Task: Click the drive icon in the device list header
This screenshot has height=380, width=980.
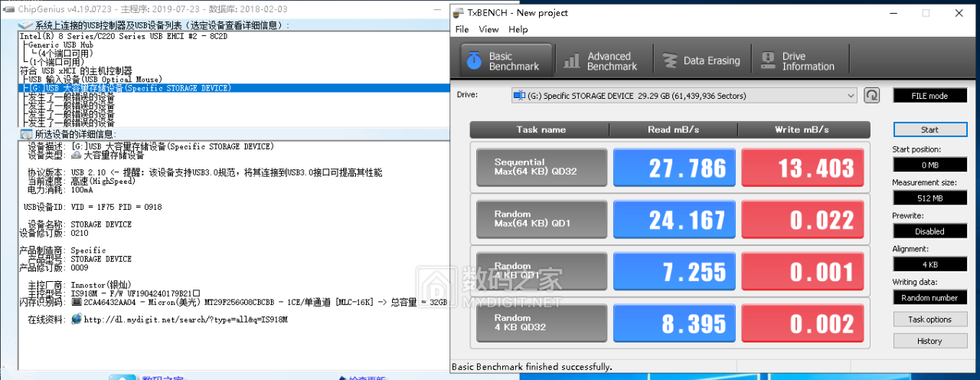Action: click(24, 25)
